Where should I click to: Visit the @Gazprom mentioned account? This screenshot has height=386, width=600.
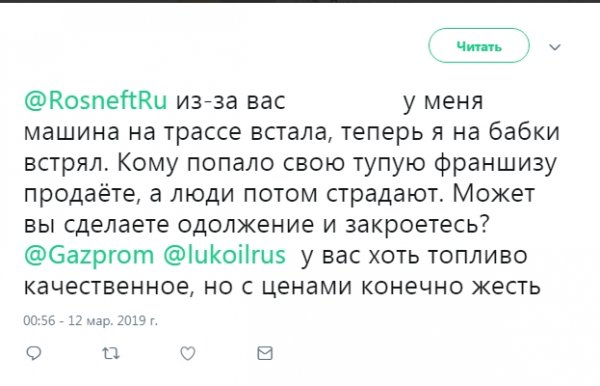88,255
